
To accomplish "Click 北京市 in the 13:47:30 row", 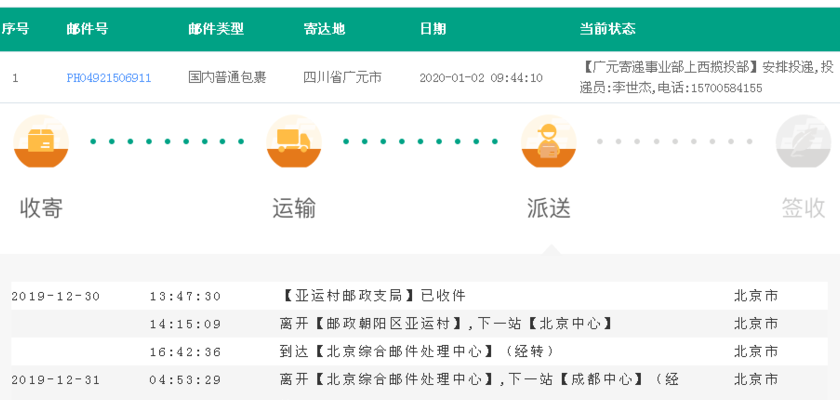I will click(756, 296).
